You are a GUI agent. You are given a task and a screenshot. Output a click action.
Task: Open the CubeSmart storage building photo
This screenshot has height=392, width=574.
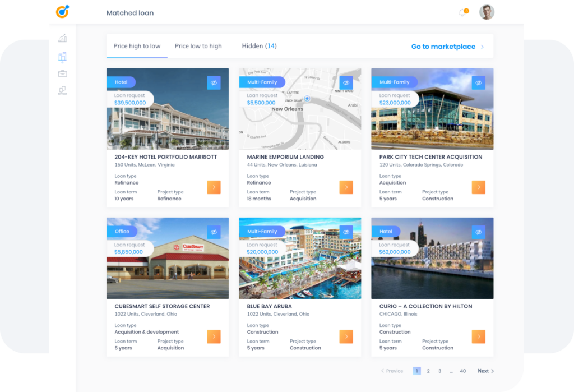point(168,259)
